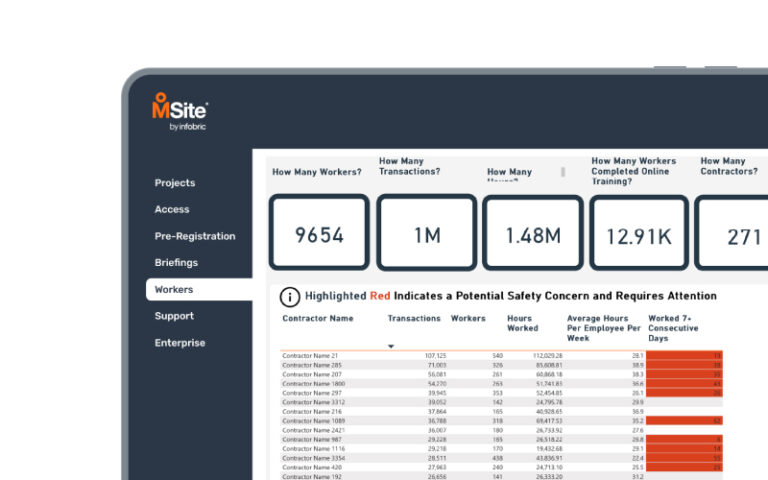The width and height of the screenshot is (768, 480).
Task: Go to Access in the sidebar
Action: [x=172, y=210]
